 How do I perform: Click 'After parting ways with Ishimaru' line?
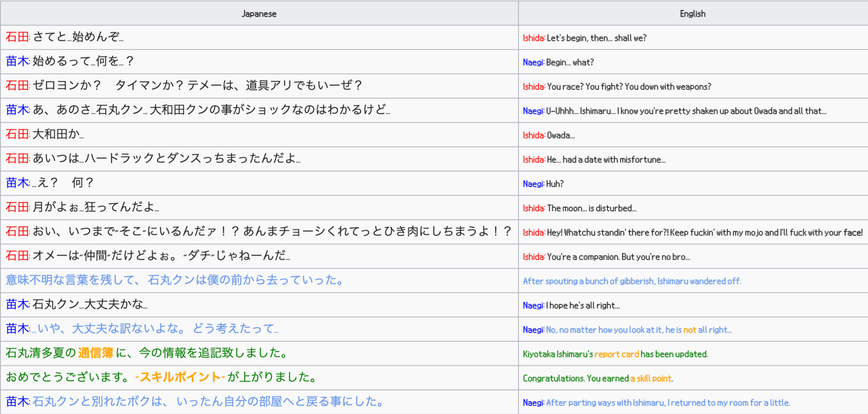[x=668, y=403]
